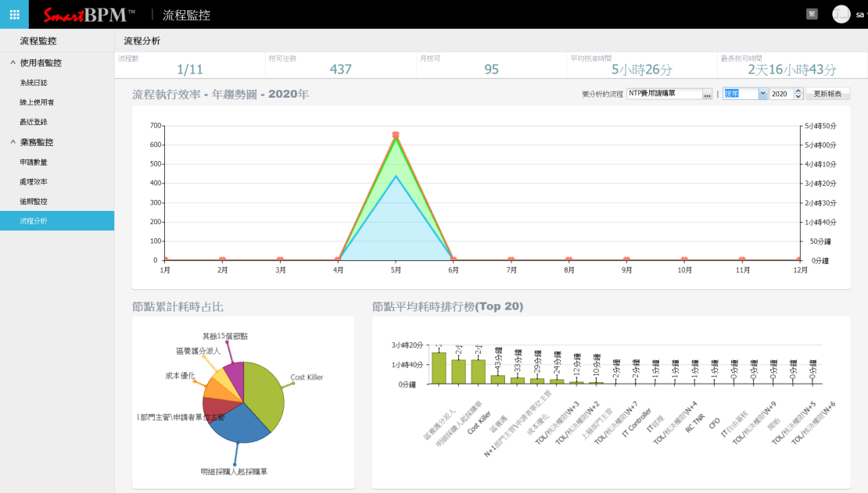Click the 1/11 process count value

pyautogui.click(x=190, y=70)
